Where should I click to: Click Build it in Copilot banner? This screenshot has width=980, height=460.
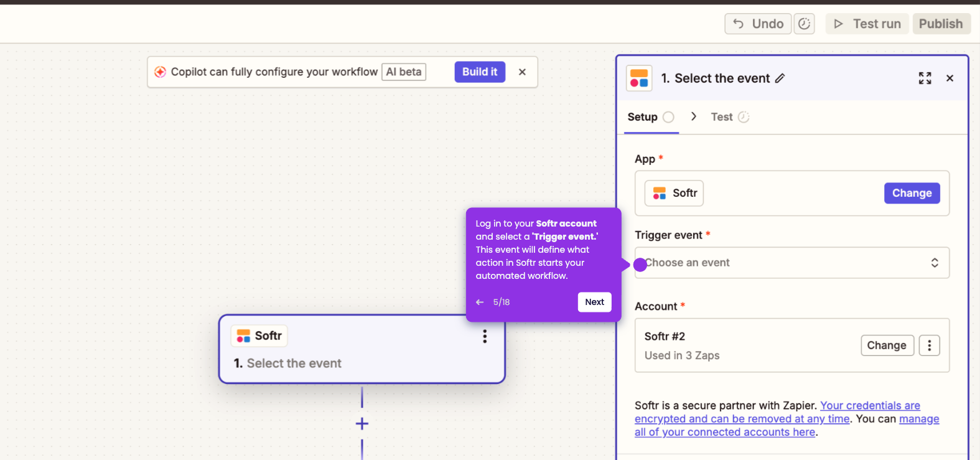pos(480,72)
